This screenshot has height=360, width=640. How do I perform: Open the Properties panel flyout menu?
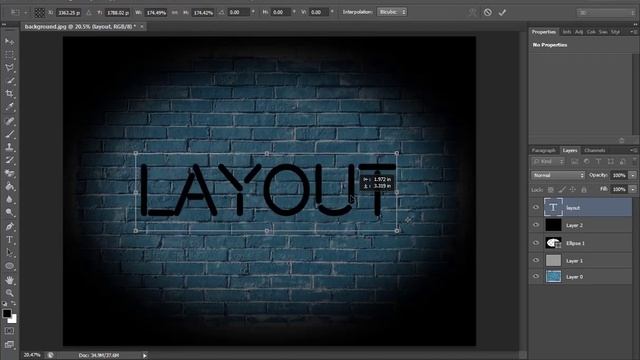coord(633,31)
